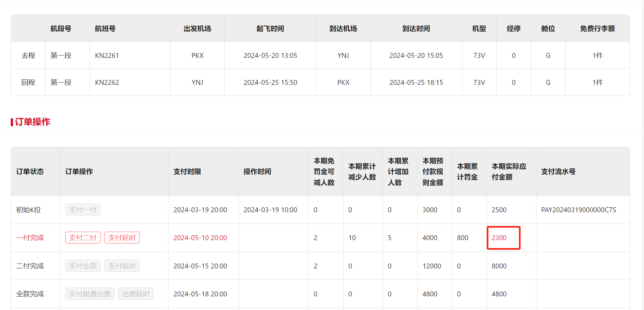Click the 支付流水号 column header
Screen dimensions: 644x310
tap(558, 172)
